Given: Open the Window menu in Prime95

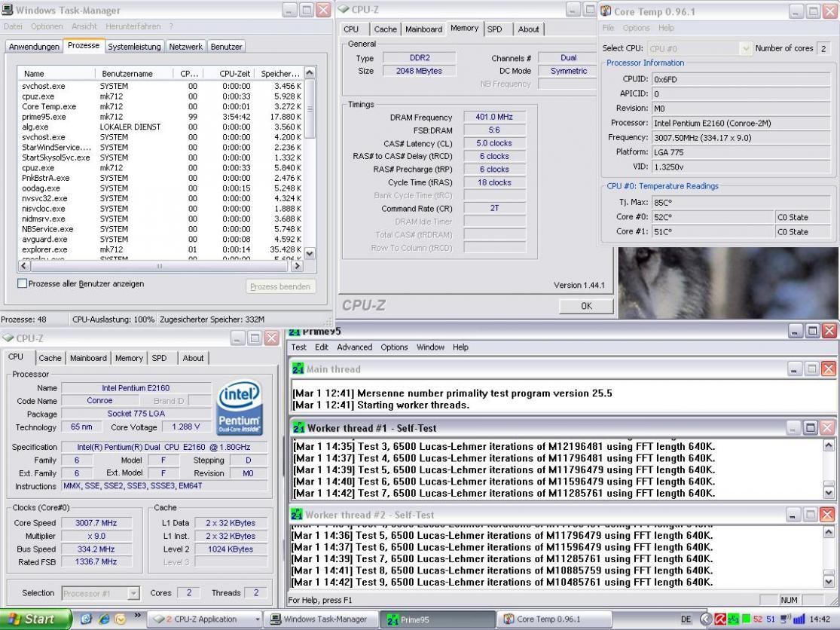Looking at the screenshot, I should (430, 347).
